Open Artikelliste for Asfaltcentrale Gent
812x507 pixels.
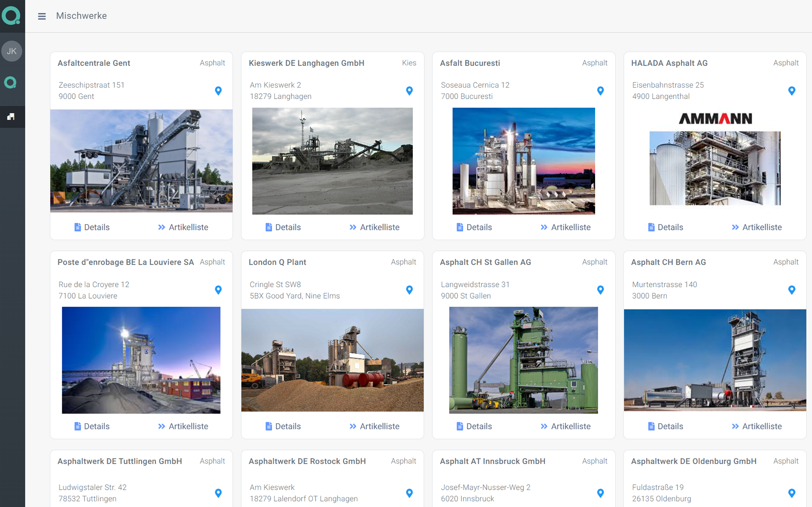pos(183,227)
